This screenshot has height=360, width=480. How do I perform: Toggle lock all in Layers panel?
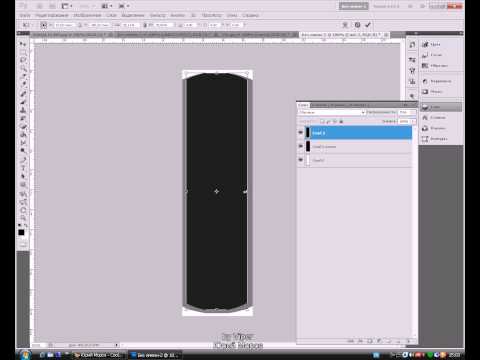pos(341,122)
